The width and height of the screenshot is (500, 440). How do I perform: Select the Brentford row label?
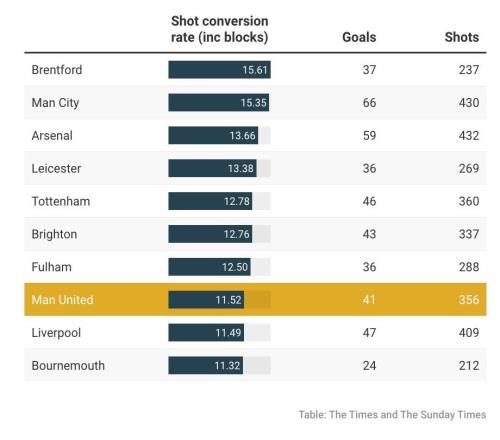click(x=57, y=70)
